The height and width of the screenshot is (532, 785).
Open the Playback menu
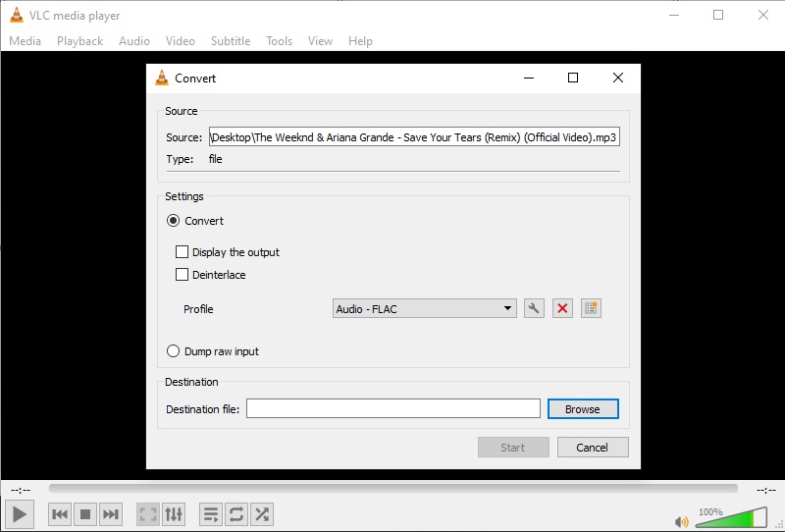pyautogui.click(x=80, y=41)
